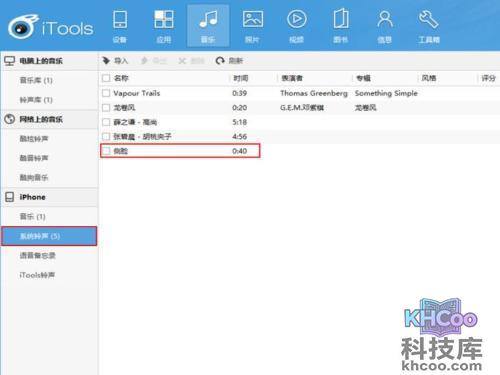Screen dimensions: 500x375
Task: Check the box for Vapour Trails
Action: pyautogui.click(x=106, y=93)
